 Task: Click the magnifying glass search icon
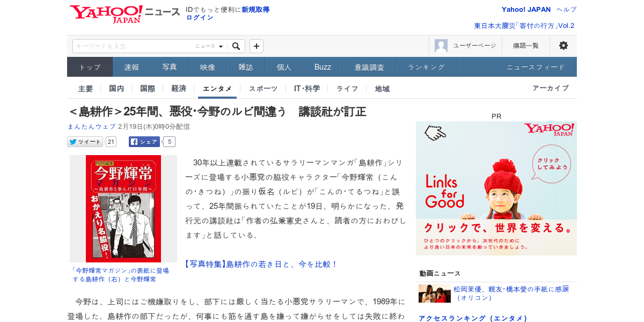click(x=236, y=46)
